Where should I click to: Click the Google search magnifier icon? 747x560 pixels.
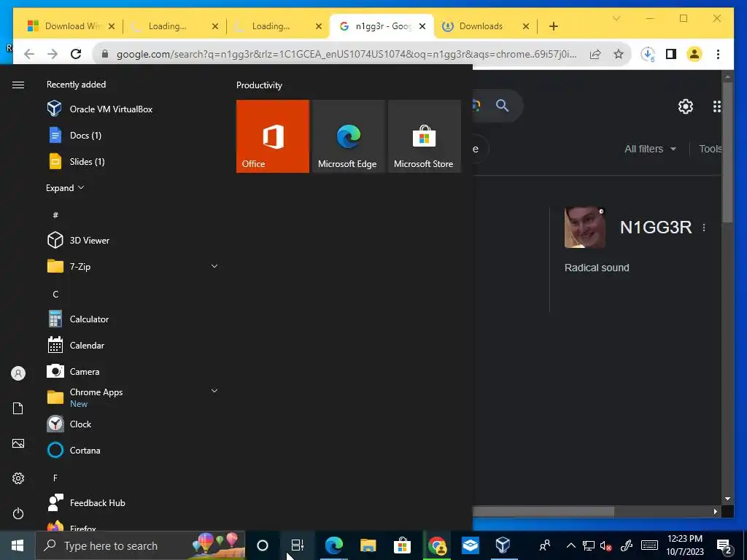pyautogui.click(x=502, y=105)
